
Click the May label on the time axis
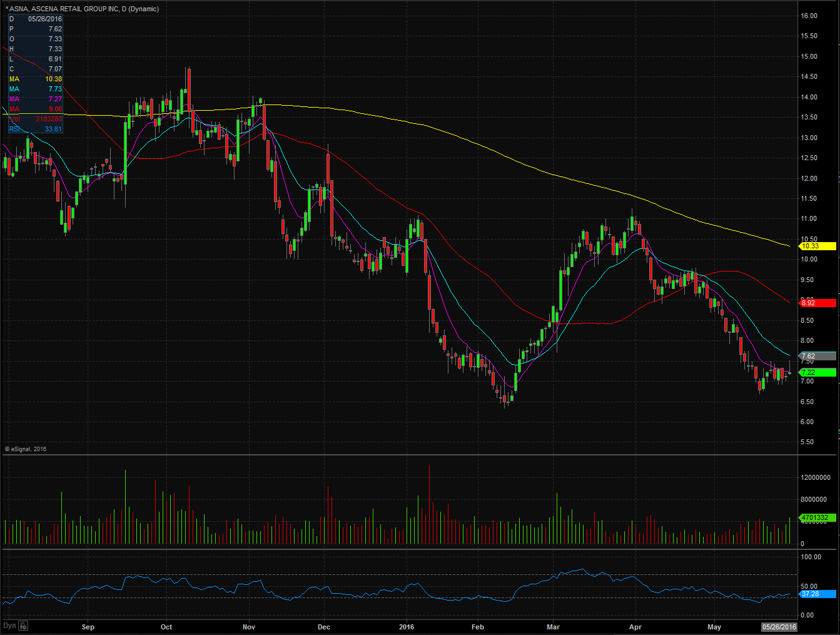coord(714,627)
